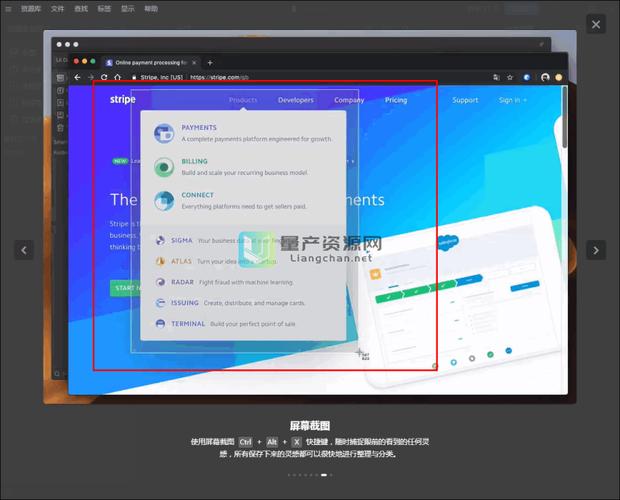Click the BILLING product icon
Viewport: 620px width, 500px height.
[x=164, y=167]
